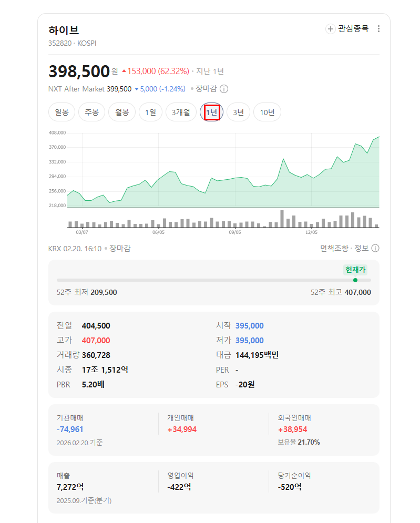
Task: Click the 고가 407,000 value
Action: click(x=96, y=341)
